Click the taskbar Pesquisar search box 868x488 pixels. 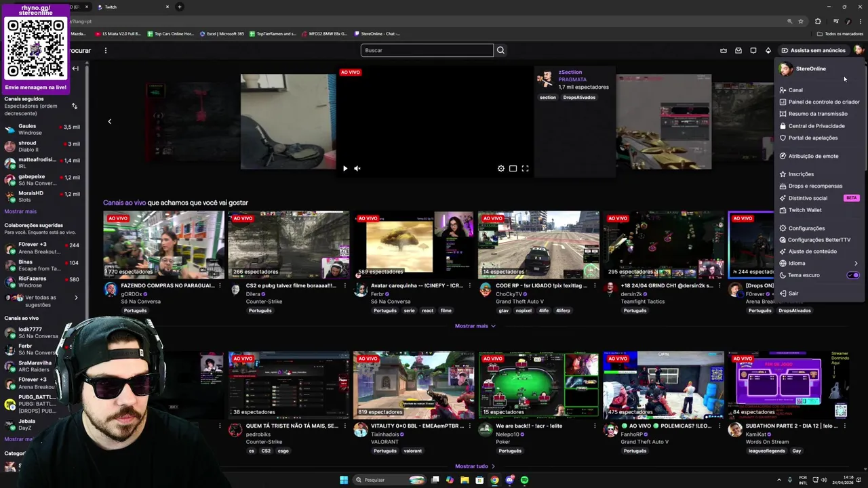click(x=390, y=480)
